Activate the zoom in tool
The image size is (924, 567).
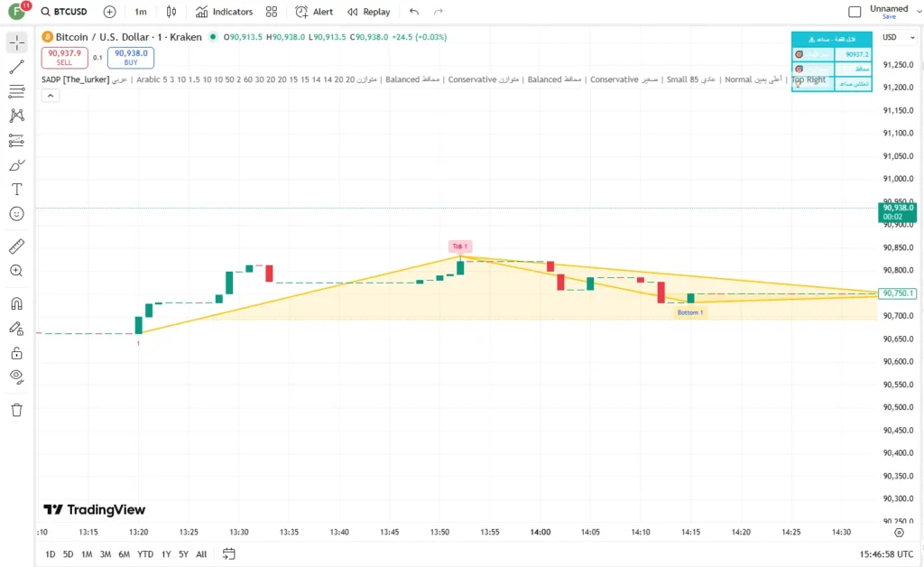point(16,271)
